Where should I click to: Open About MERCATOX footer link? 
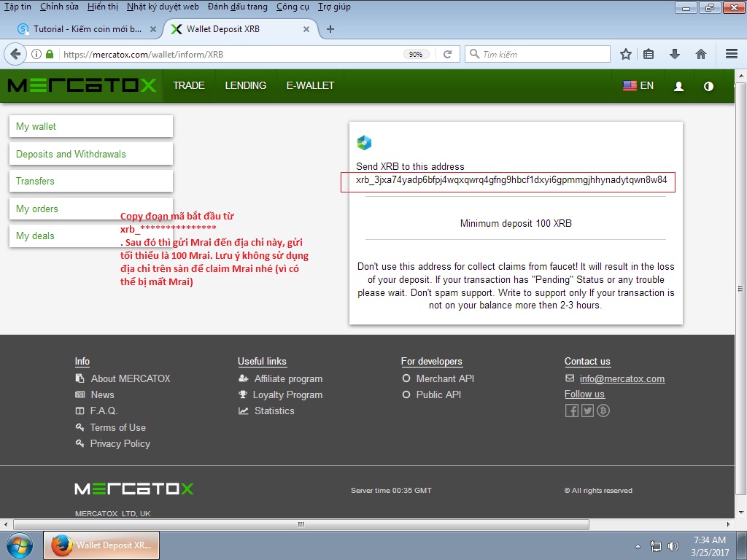pyautogui.click(x=130, y=378)
